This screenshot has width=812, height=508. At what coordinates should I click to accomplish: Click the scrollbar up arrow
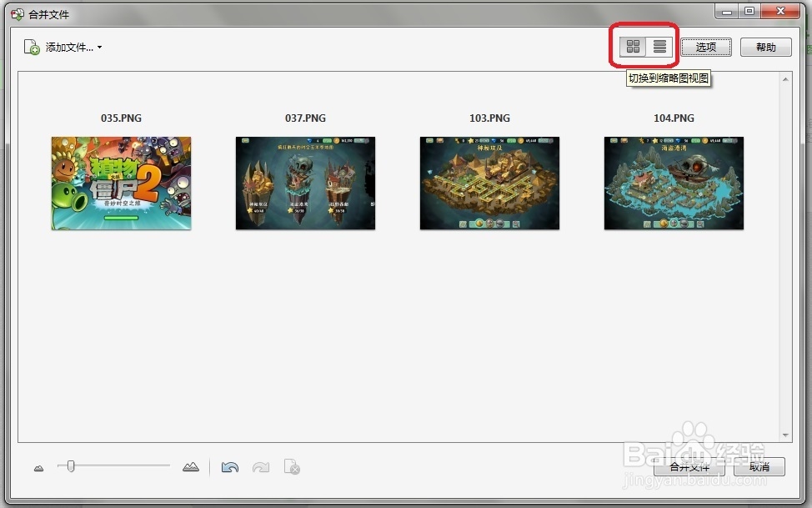point(785,79)
